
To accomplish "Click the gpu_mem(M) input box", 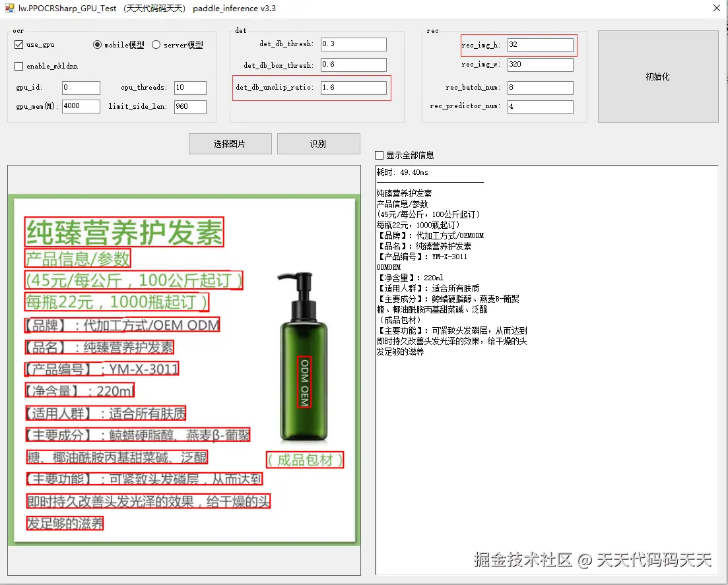I will pyautogui.click(x=81, y=106).
